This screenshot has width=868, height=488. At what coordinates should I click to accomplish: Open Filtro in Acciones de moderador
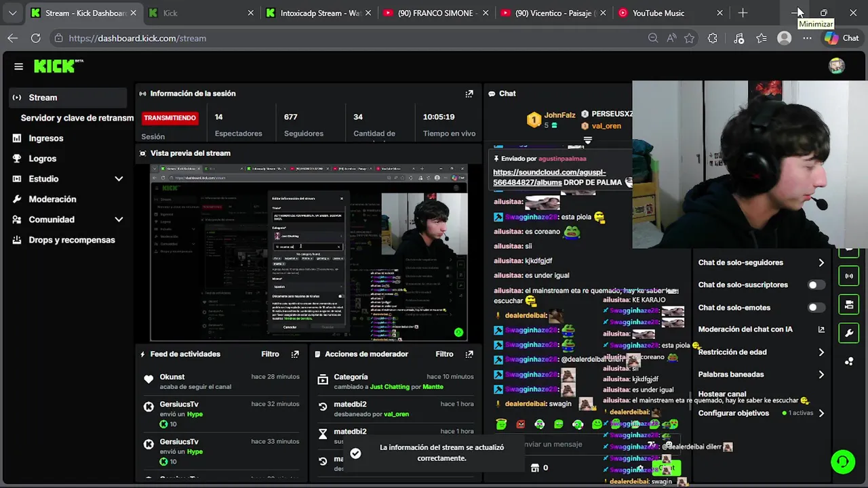pos(444,354)
